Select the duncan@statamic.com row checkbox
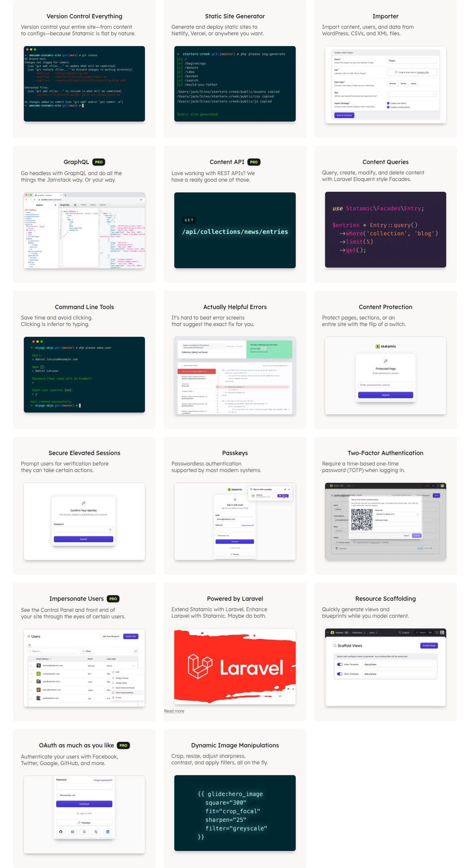This screenshot has width=470, height=868. point(31,665)
